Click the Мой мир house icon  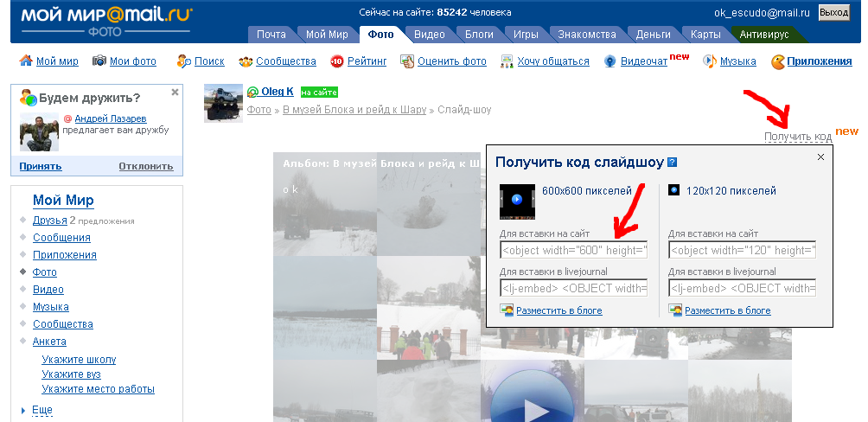(25, 61)
